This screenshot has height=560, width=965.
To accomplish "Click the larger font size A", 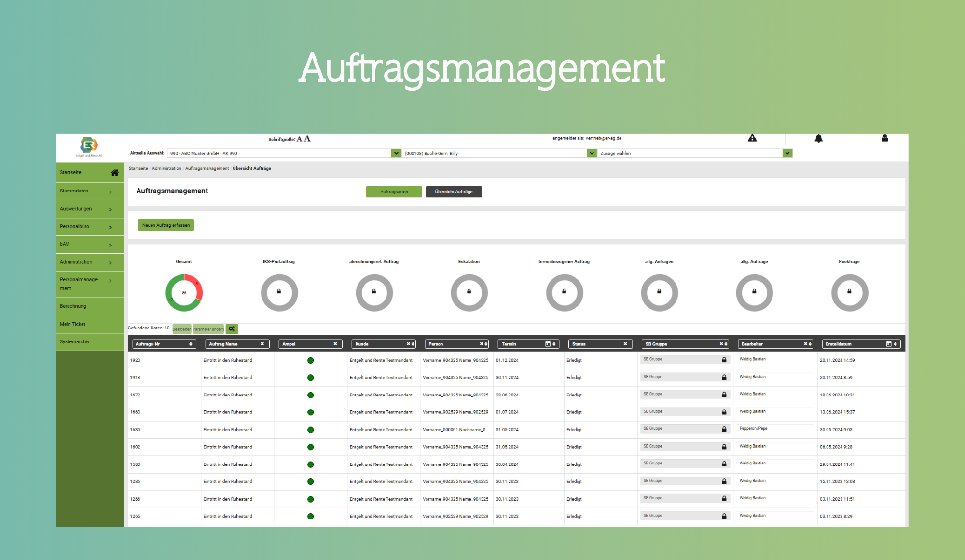I will click(x=307, y=139).
